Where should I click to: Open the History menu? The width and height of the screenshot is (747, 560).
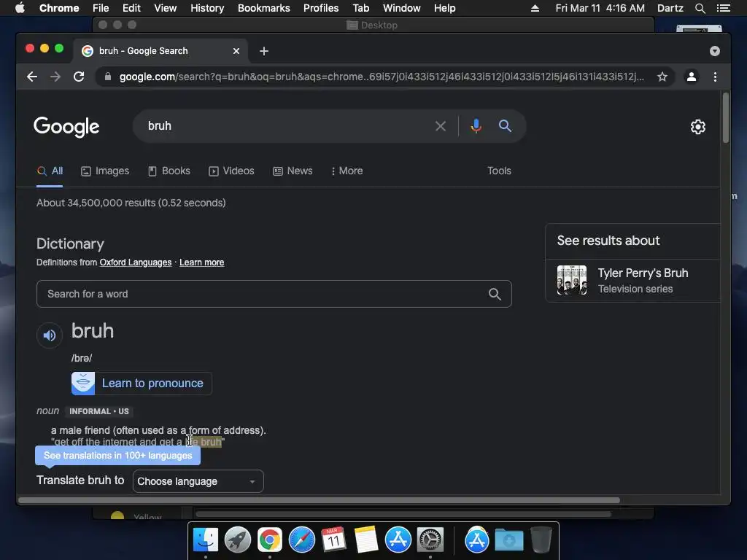(207, 8)
